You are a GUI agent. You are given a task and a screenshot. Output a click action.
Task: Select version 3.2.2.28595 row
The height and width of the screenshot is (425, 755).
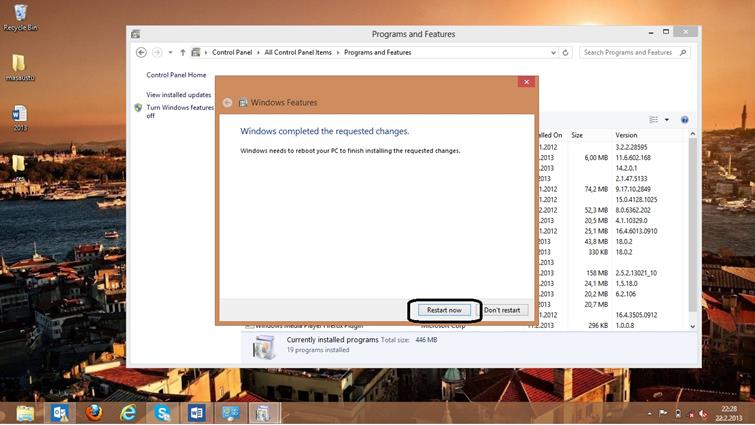tap(631, 147)
